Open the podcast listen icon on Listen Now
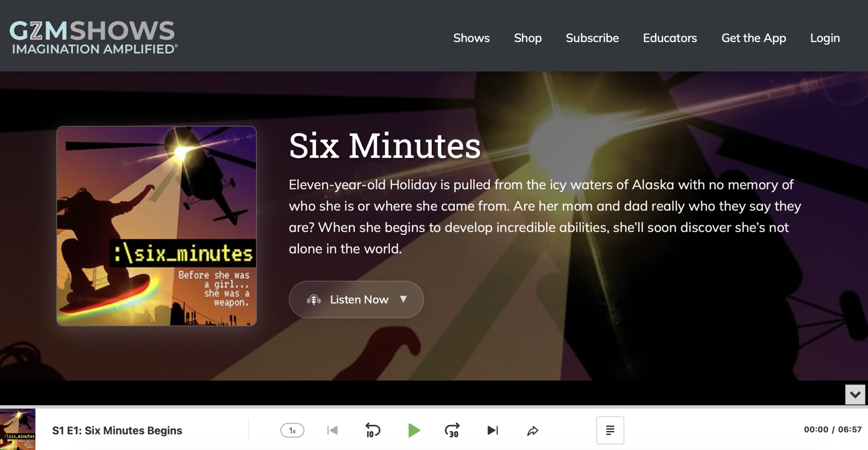 tap(314, 299)
